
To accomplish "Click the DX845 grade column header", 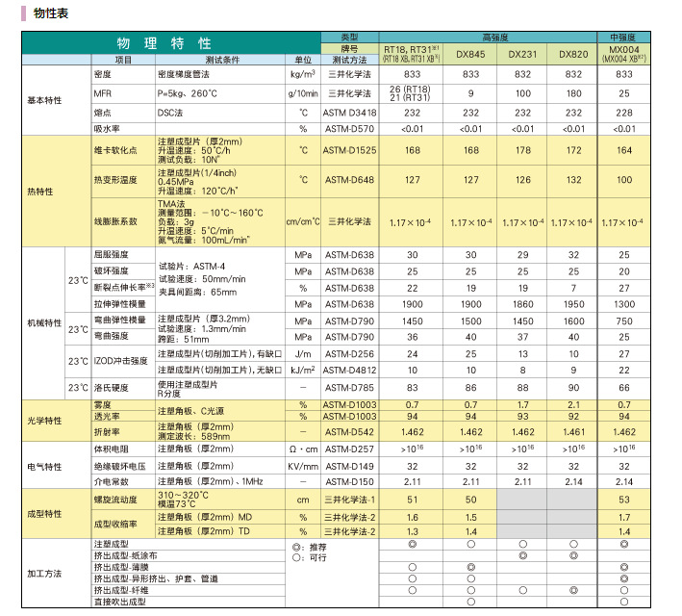I will click(470, 53).
